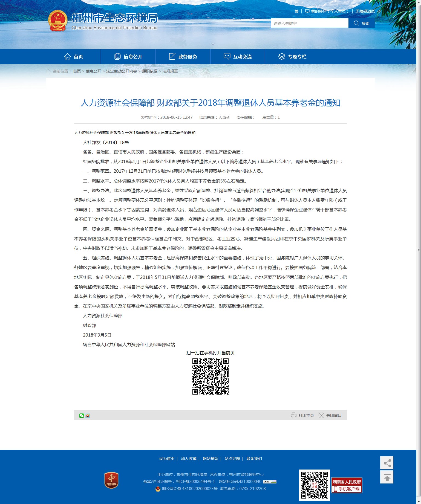The width and height of the screenshot is (421, 504).
Task: Click the monitor icon beside 我的郴州
Action: click(x=307, y=11)
